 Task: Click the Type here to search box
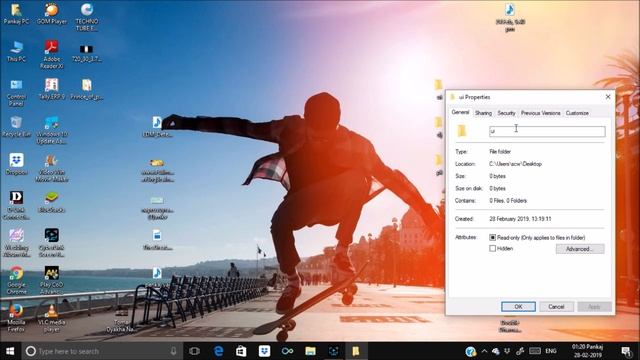tap(102, 351)
